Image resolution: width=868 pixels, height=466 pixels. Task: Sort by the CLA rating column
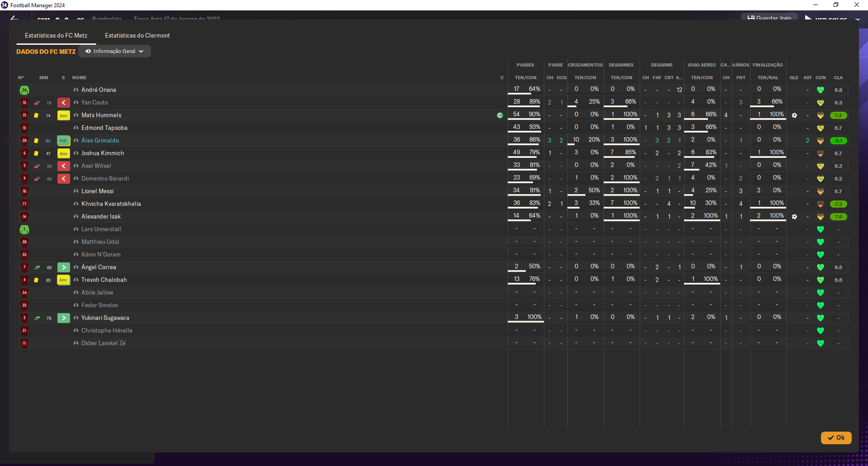point(838,78)
